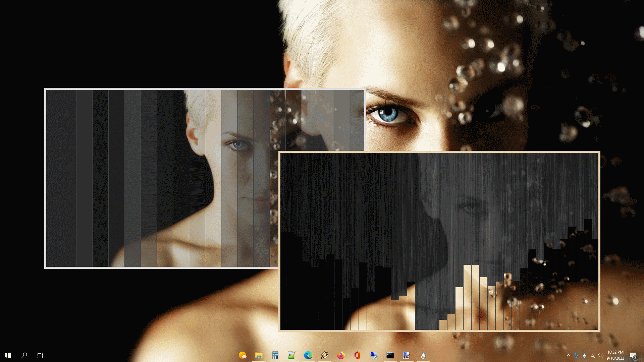Image resolution: width=644 pixels, height=362 pixels.
Task: Open File Explorer
Action: pos(259,356)
